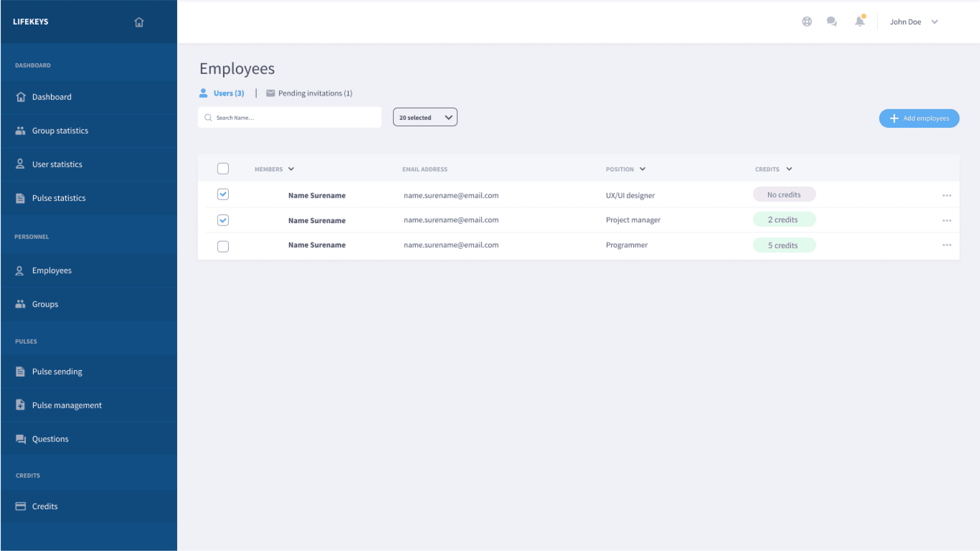Open Pulse management from the sidebar
Screen dimensions: 980x551
pos(67,405)
